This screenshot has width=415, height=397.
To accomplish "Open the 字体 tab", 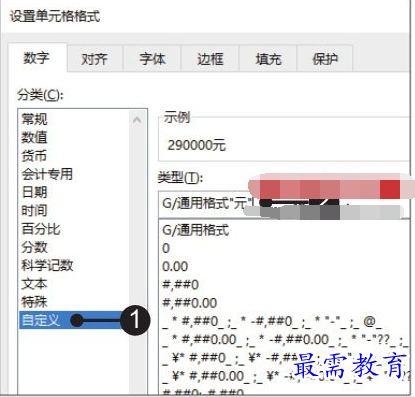I will 152,59.
